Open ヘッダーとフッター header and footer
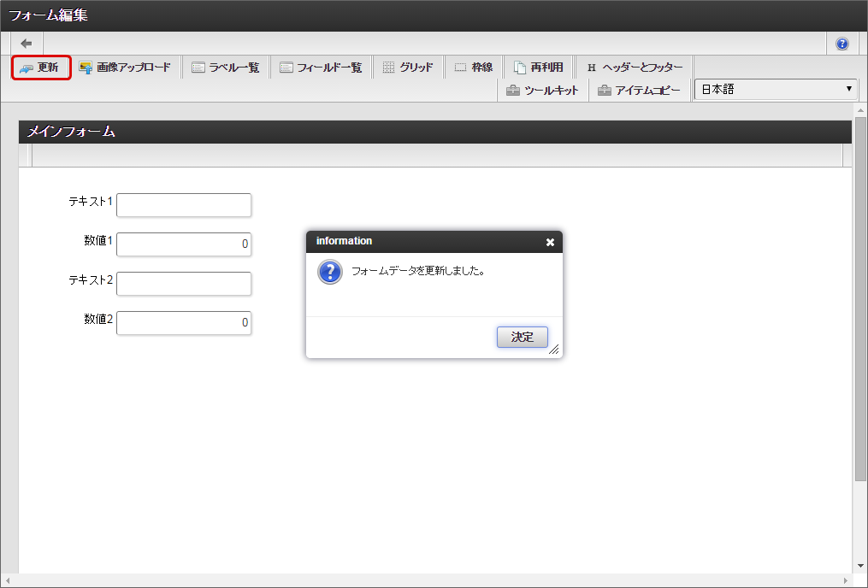The width and height of the screenshot is (868, 588). pos(634,68)
